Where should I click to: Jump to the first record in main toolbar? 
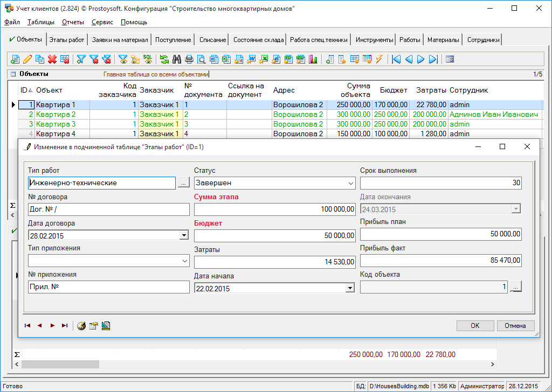[x=396, y=59]
